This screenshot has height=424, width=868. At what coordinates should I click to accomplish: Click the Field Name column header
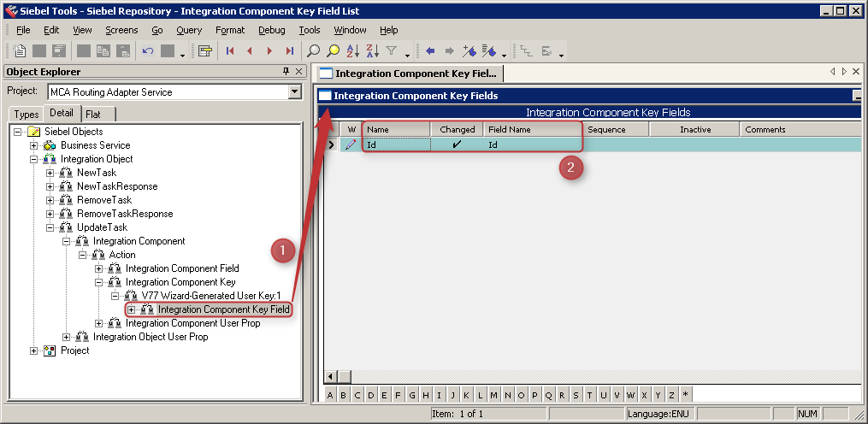(x=533, y=130)
